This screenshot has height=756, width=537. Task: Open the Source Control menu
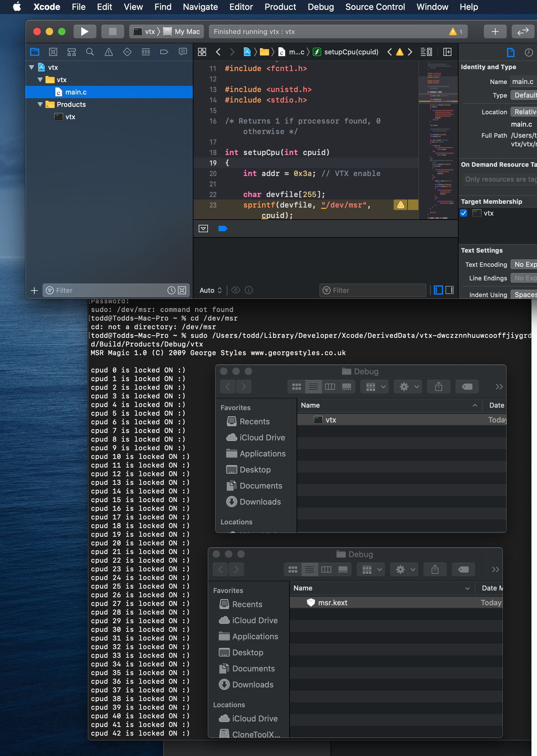click(x=375, y=6)
